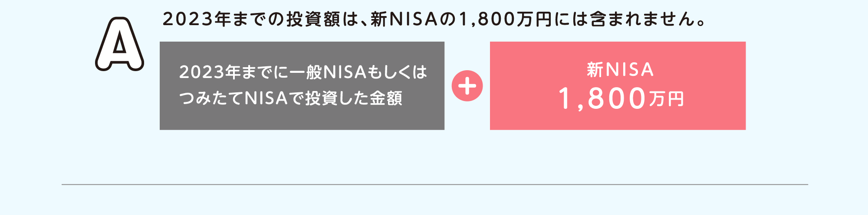Click the large outlined letter A answer icon
Viewport: 868px width, 215px height.
(119, 44)
